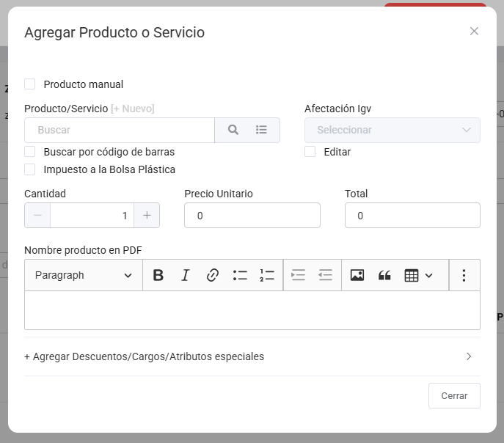Screen dimensions: 504x443
Task: Enable the Producto manual checkbox
Action: (x=30, y=84)
